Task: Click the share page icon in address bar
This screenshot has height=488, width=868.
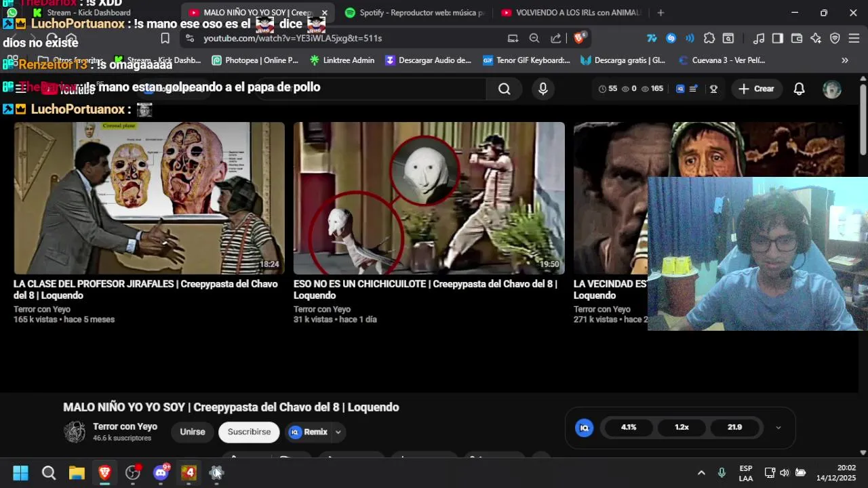Action: click(556, 39)
